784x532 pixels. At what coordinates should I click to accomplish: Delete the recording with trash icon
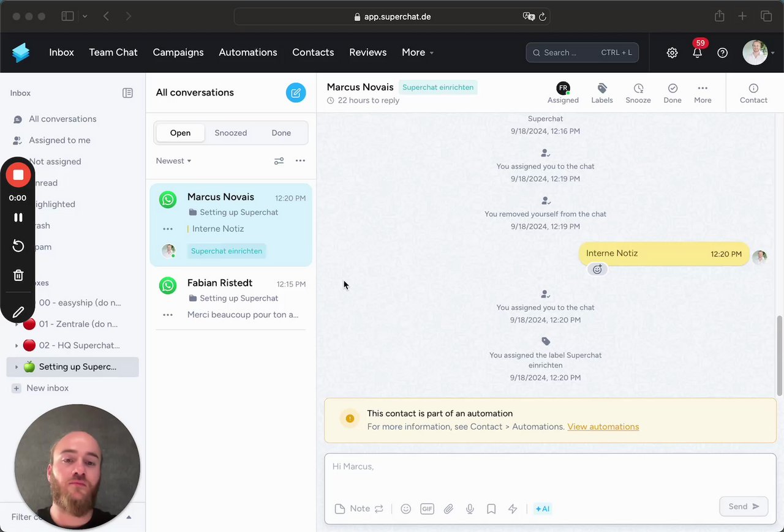click(18, 275)
